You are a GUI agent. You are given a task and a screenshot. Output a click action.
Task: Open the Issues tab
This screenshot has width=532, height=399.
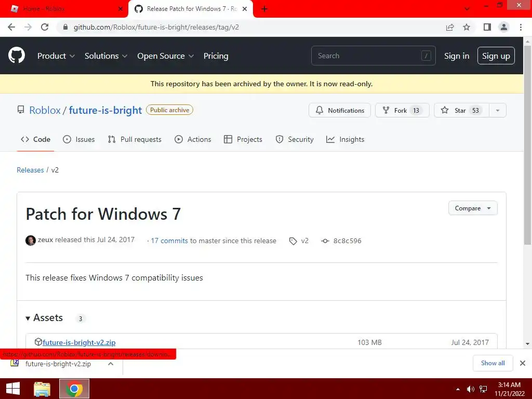[x=79, y=139]
